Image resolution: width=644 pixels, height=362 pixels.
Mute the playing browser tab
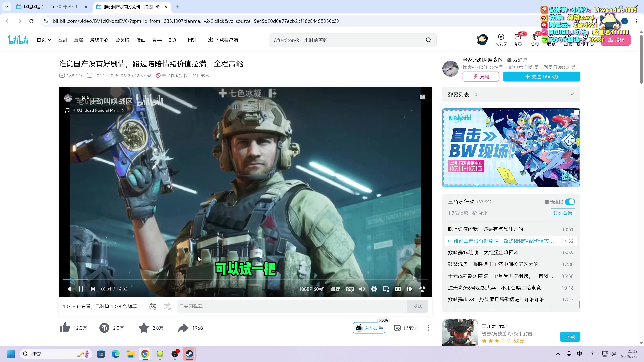[x=157, y=7]
